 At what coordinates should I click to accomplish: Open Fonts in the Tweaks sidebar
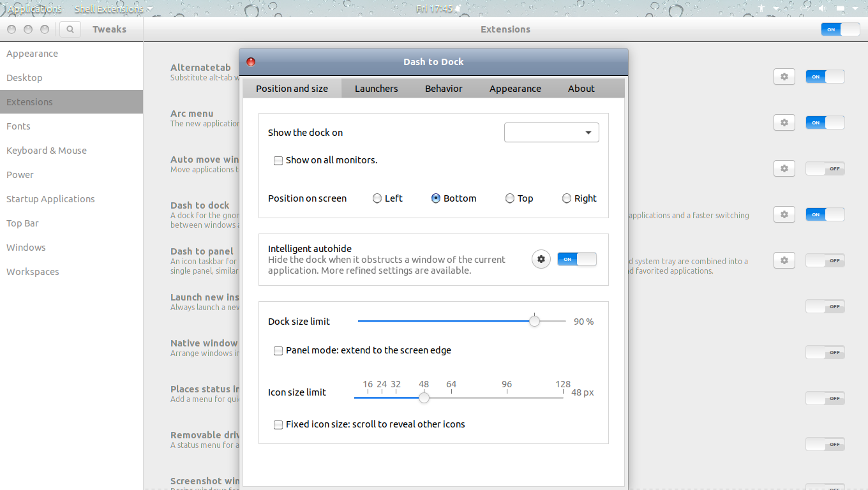click(71, 126)
